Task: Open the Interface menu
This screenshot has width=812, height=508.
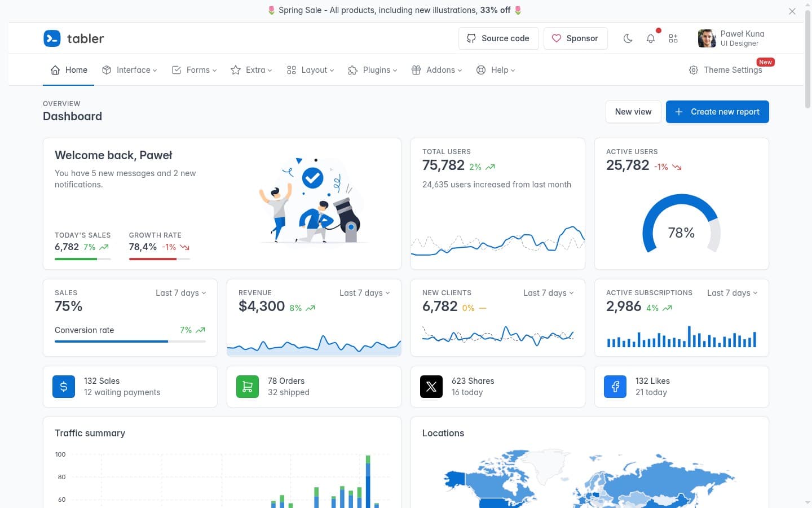Action: (130, 70)
